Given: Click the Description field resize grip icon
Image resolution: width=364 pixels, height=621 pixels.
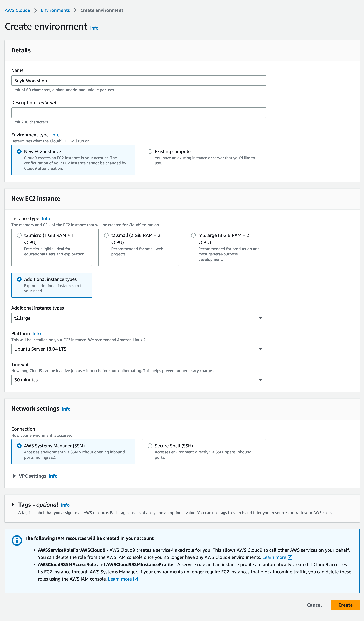Looking at the screenshot, I should (264, 116).
